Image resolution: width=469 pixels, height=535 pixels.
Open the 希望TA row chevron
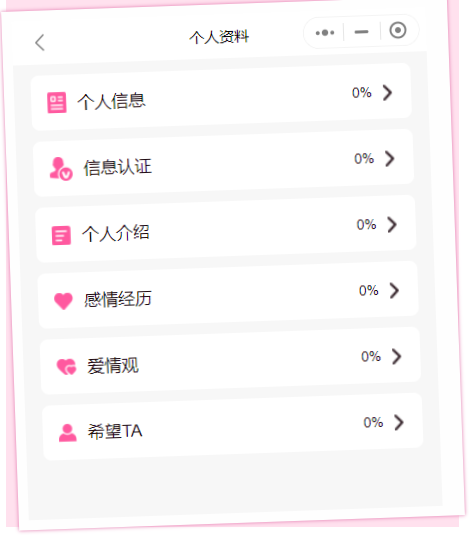tap(399, 422)
